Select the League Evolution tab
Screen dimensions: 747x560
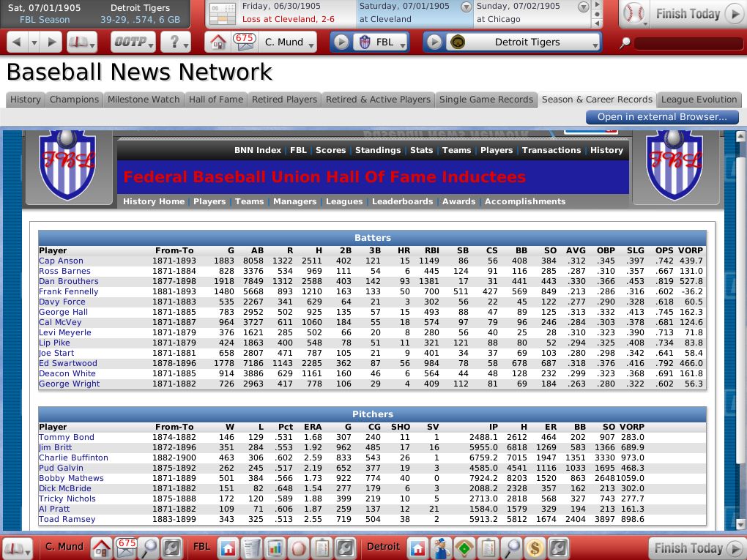[x=699, y=100]
